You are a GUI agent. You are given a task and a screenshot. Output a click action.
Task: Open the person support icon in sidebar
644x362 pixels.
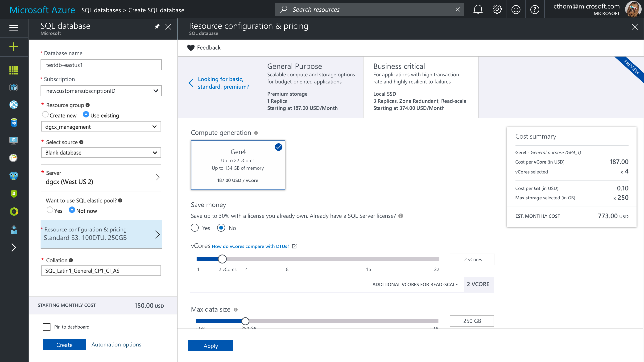pyautogui.click(x=14, y=230)
